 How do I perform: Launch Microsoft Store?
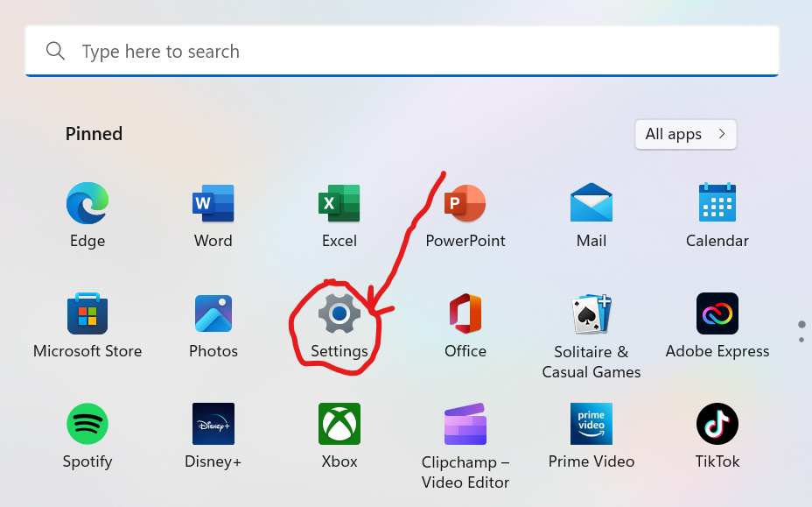coord(87,313)
